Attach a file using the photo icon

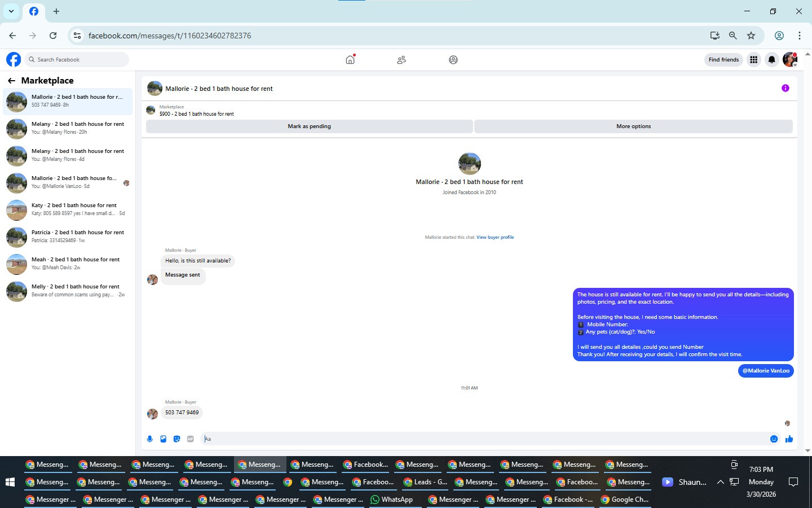[164, 439]
